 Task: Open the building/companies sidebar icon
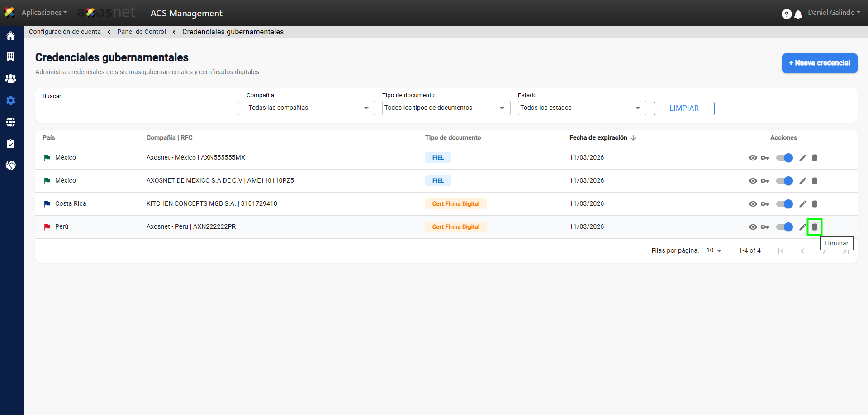point(10,57)
